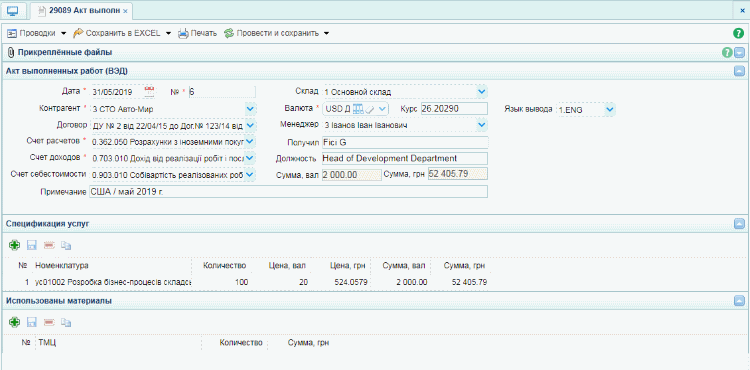Open the Контрагент dropdown
Image resolution: width=750 pixels, height=370 pixels.
tap(251, 109)
